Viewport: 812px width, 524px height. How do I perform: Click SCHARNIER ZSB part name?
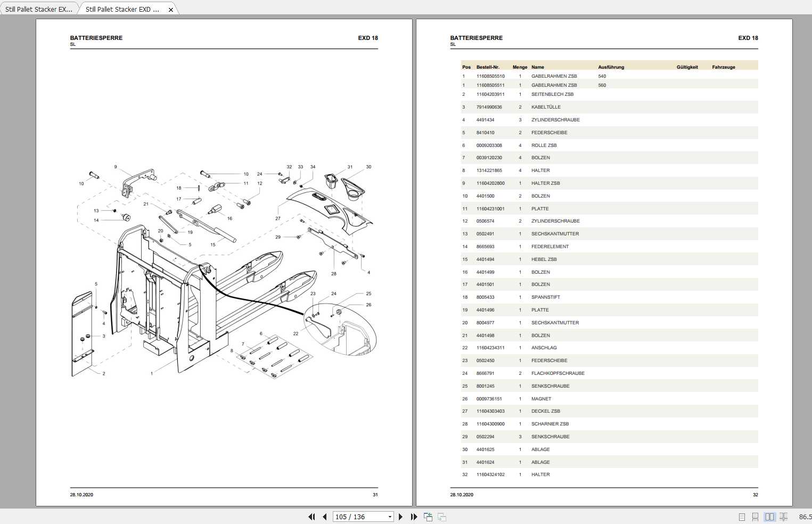550,424
